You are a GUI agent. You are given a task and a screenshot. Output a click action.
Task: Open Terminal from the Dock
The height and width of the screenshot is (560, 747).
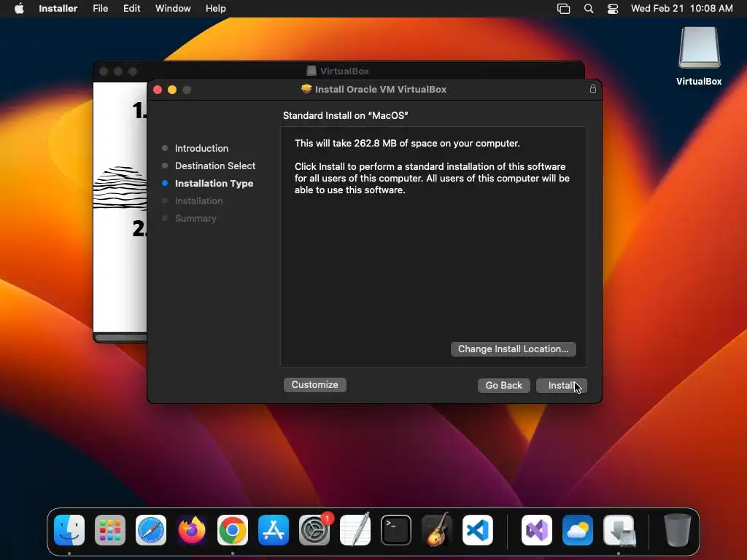396,530
